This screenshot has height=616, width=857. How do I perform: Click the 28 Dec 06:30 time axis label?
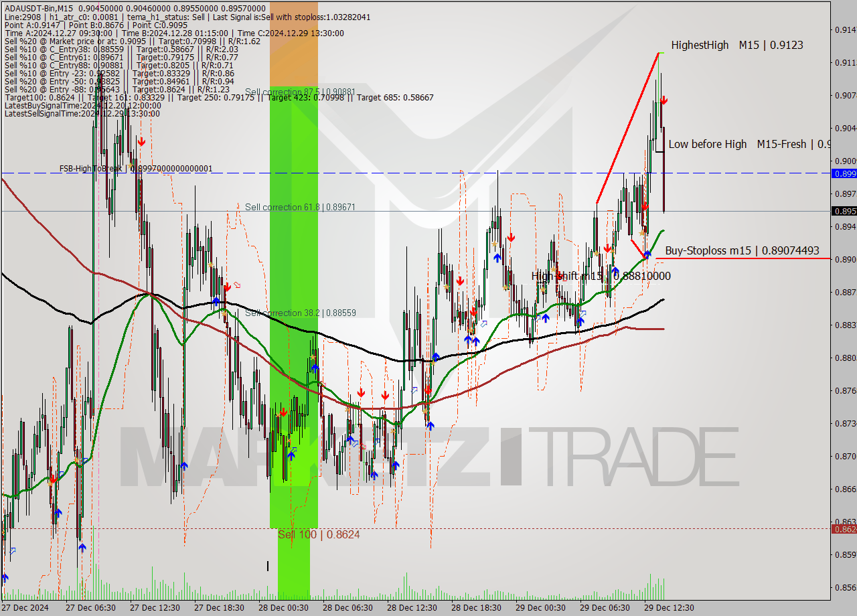[x=348, y=608]
